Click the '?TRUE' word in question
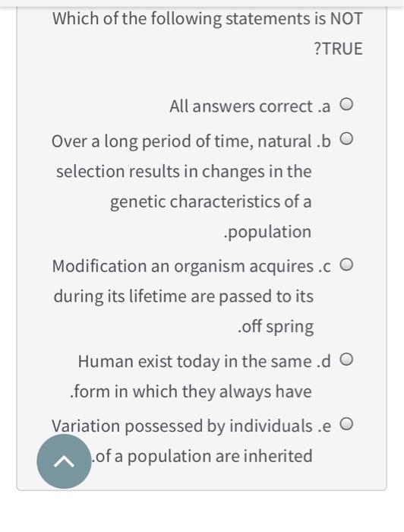The image size is (404, 532). [x=338, y=49]
